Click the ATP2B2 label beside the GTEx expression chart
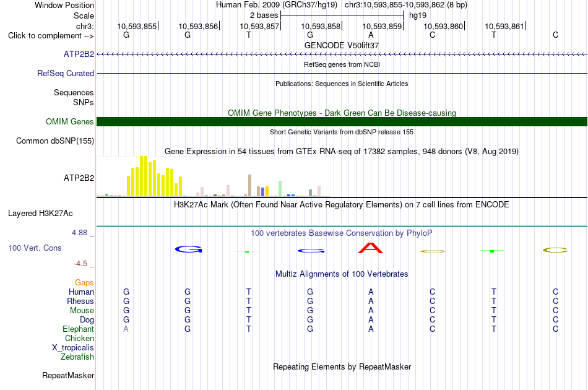Image resolution: width=588 pixels, height=390 pixels. point(79,178)
